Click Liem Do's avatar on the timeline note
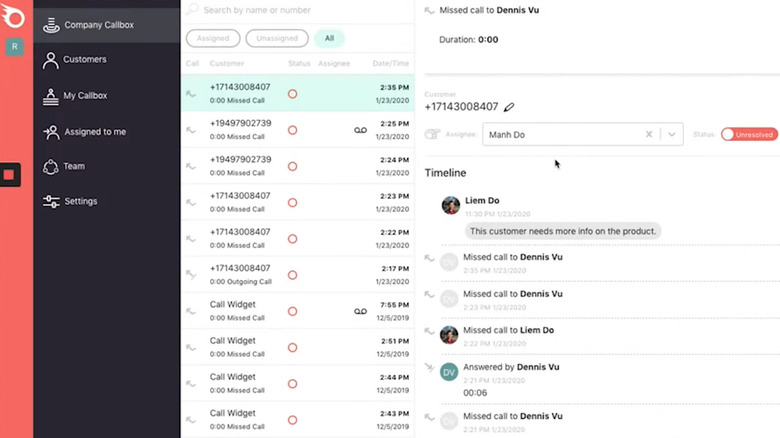 (x=450, y=205)
